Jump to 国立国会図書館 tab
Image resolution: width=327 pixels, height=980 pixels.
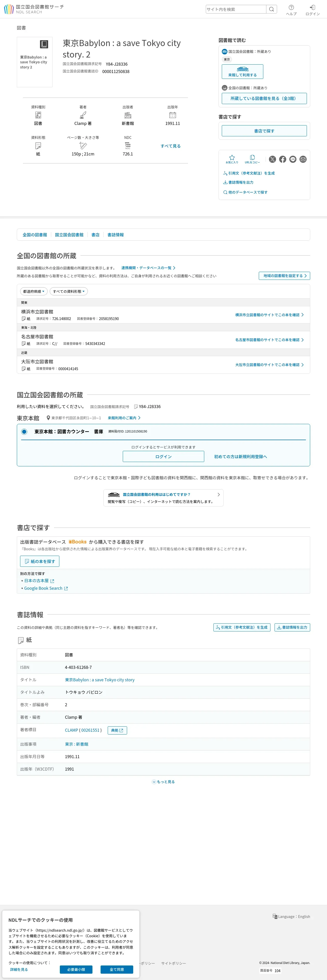point(69,235)
